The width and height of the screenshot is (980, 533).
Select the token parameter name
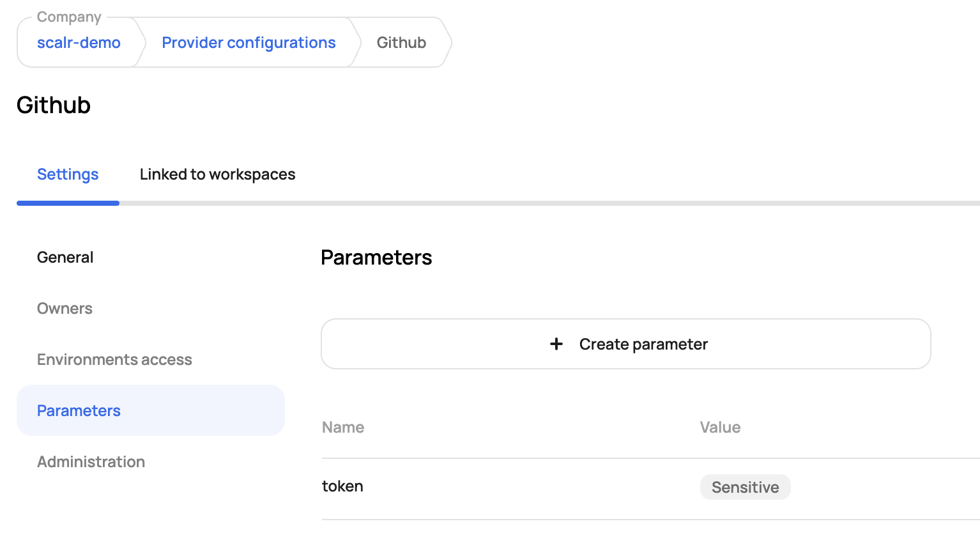point(342,486)
